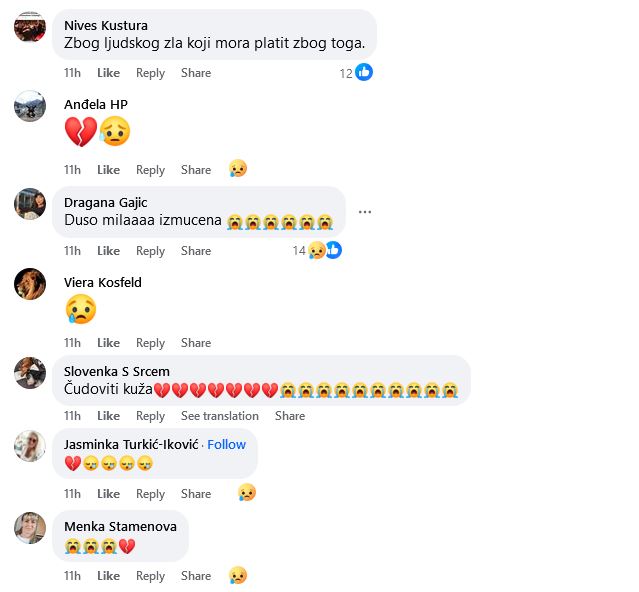Screen dimensions: 639x592
Task: Reply to Slovenka S Srcem's comment
Action: tap(150, 416)
